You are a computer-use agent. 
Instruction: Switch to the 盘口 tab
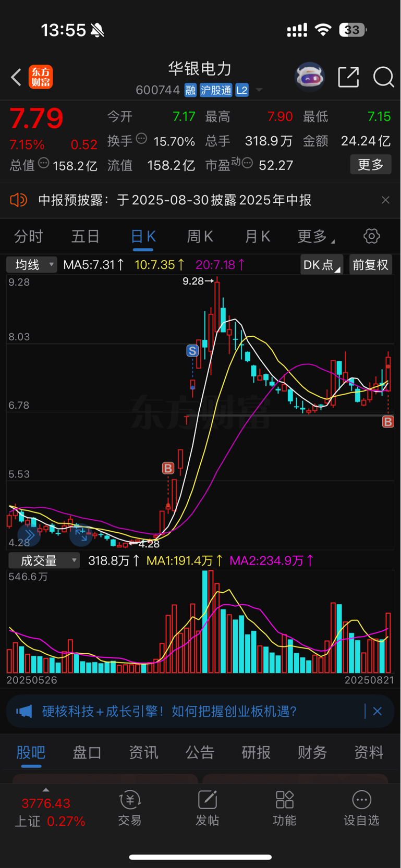(x=87, y=753)
